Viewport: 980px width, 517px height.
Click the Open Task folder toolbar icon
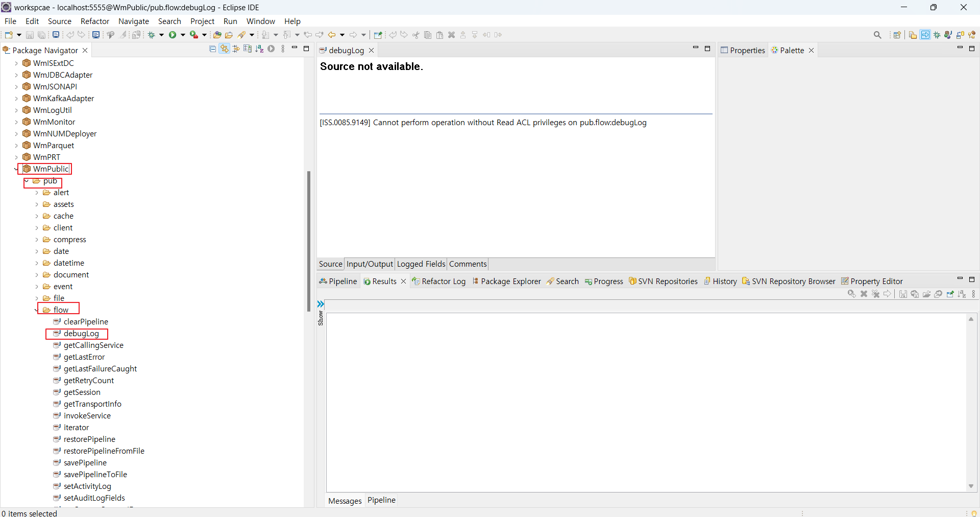pos(229,35)
